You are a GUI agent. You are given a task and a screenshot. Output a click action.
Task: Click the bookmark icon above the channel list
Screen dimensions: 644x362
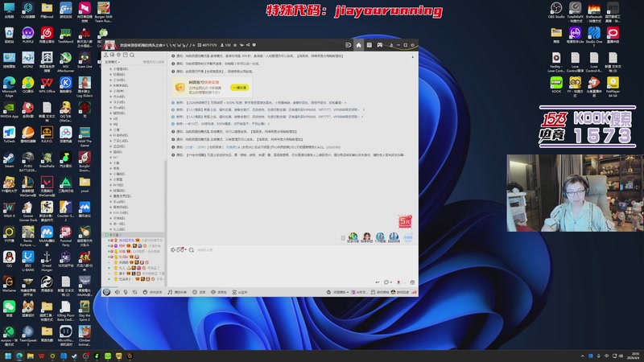[x=126, y=55]
